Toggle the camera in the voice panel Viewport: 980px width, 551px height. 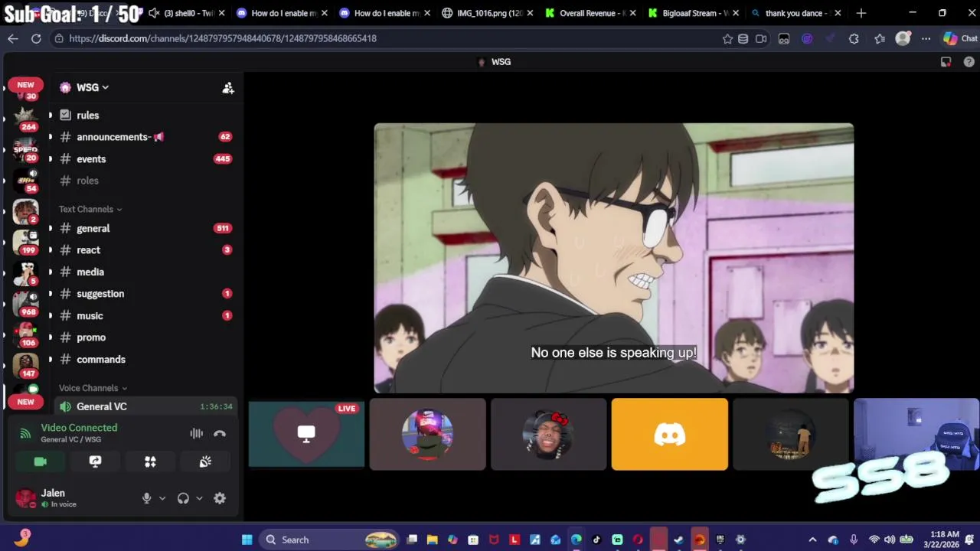(41, 461)
